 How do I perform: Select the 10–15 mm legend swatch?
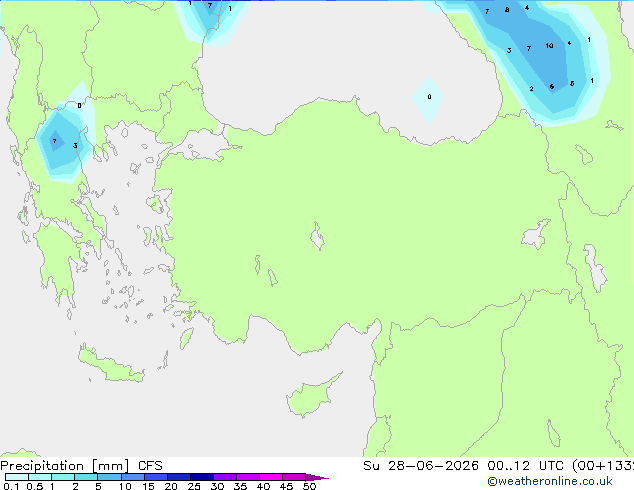click(x=132, y=477)
